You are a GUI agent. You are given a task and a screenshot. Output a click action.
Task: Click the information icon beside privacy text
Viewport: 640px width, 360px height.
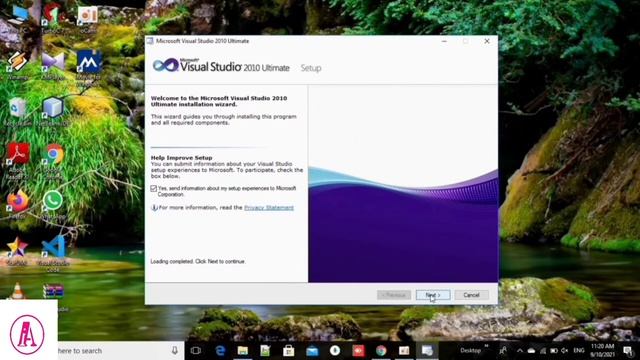pyautogui.click(x=154, y=208)
